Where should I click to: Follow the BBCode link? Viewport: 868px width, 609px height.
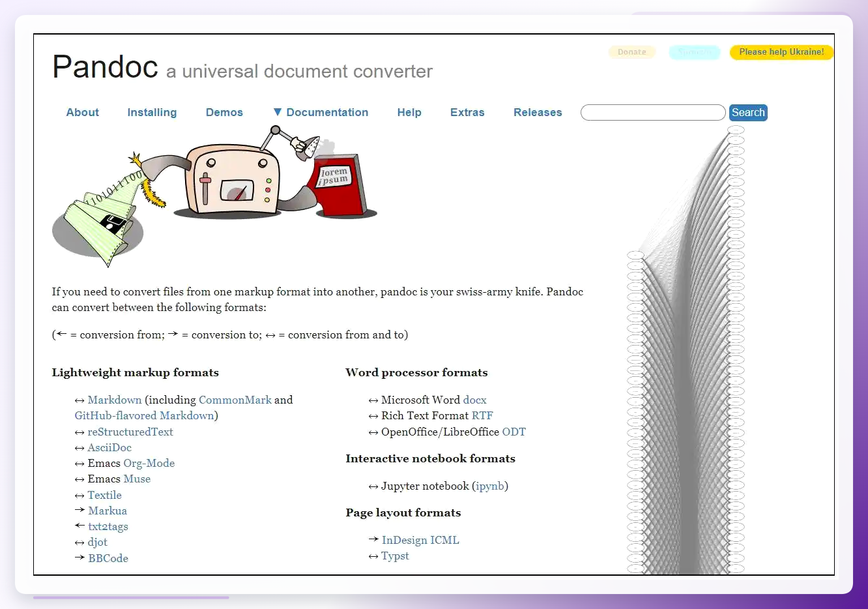point(108,558)
